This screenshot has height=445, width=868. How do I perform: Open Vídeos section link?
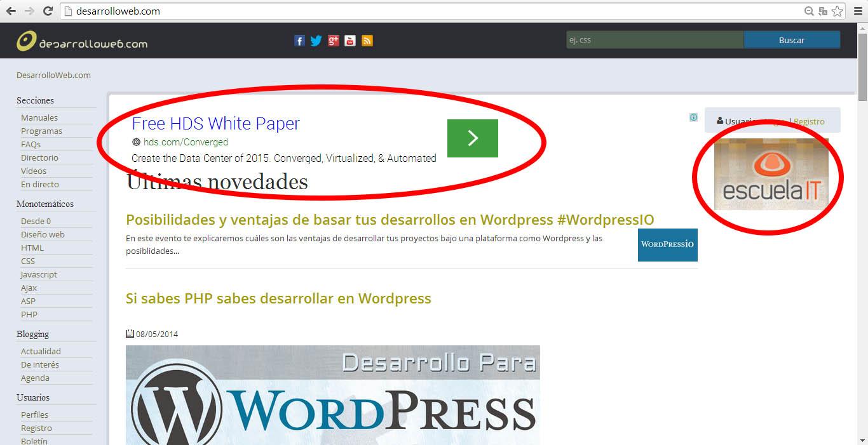coord(34,171)
